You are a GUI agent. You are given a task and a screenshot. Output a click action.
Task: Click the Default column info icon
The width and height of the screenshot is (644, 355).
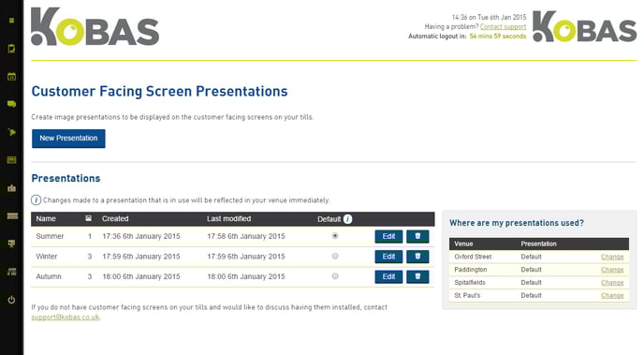click(x=347, y=219)
